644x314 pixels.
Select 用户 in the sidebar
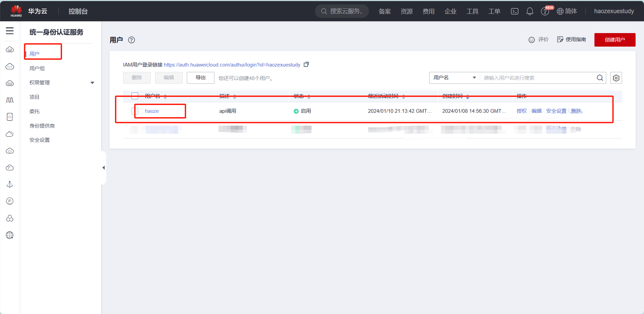point(34,54)
